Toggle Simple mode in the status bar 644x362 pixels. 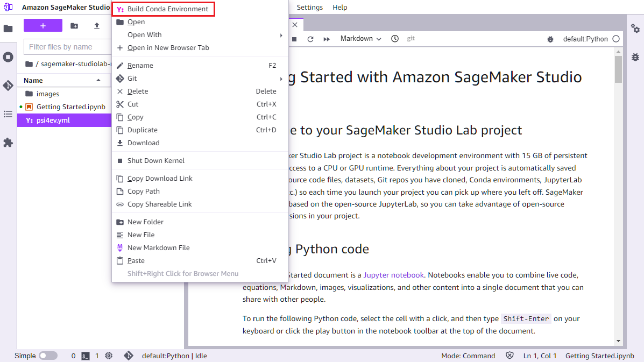[x=47, y=356]
